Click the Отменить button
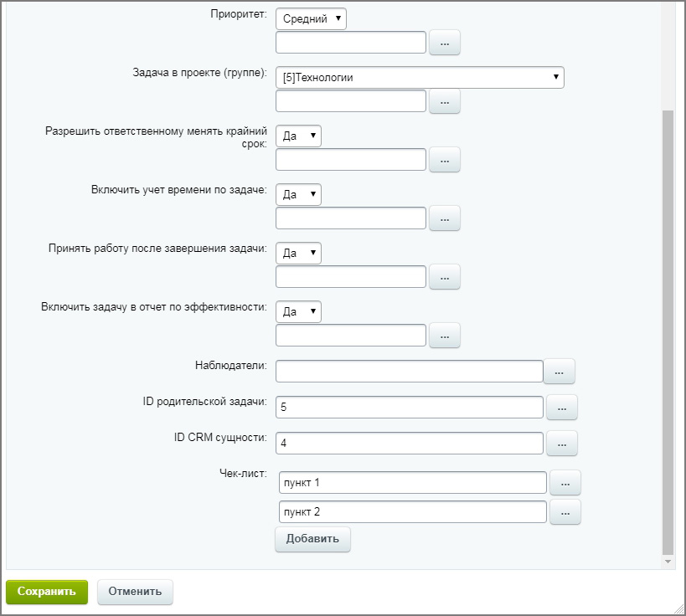686x616 pixels. [135, 592]
